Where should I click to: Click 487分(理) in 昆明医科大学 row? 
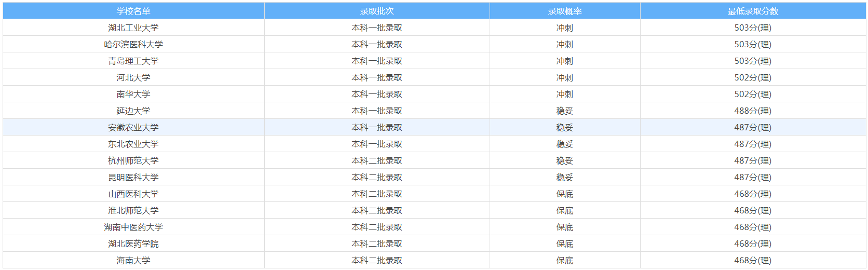click(753, 177)
